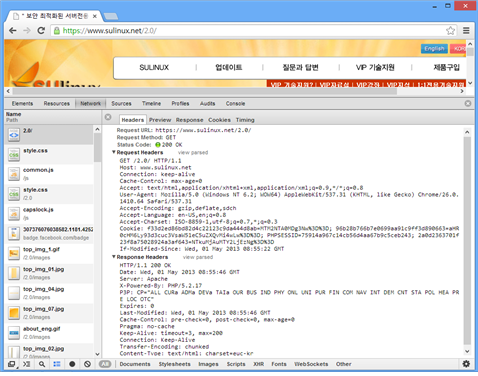This screenshot has height=376, width=478.
Task: Bookmark the page with the star icon
Action: click(x=450, y=31)
